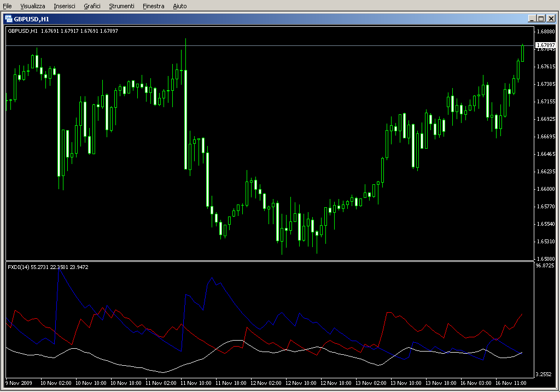Click the current price tag 1.67897
560x392 pixels.
pos(545,45)
